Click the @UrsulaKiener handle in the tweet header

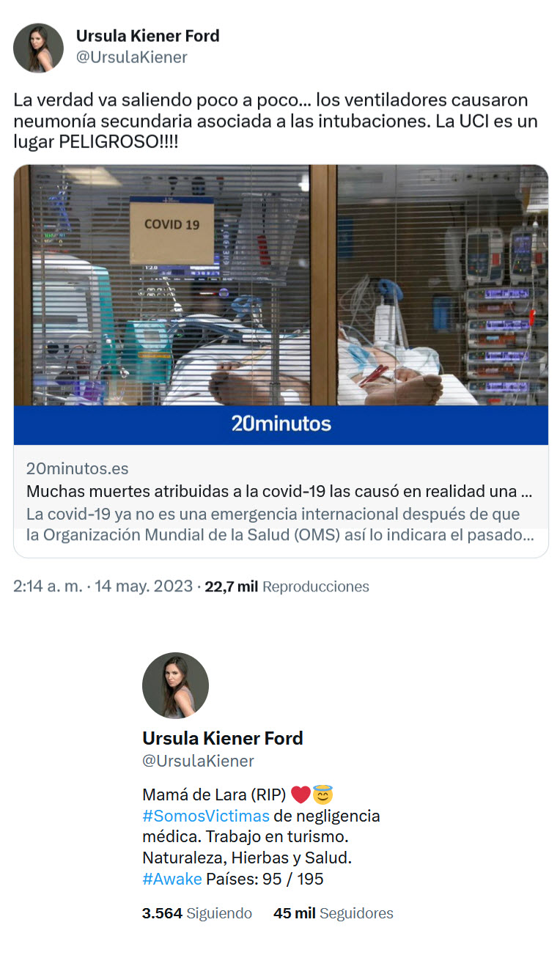pyautogui.click(x=131, y=57)
